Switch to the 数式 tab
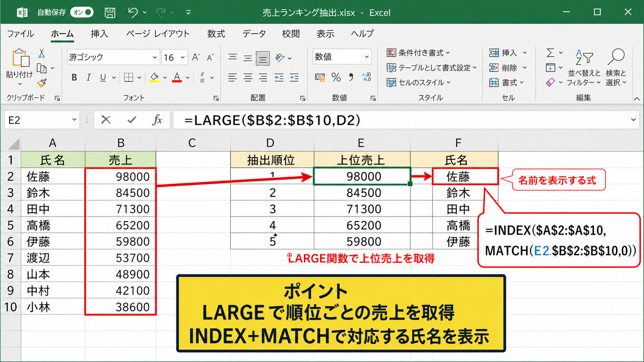This screenshot has width=644, height=362. (x=216, y=34)
